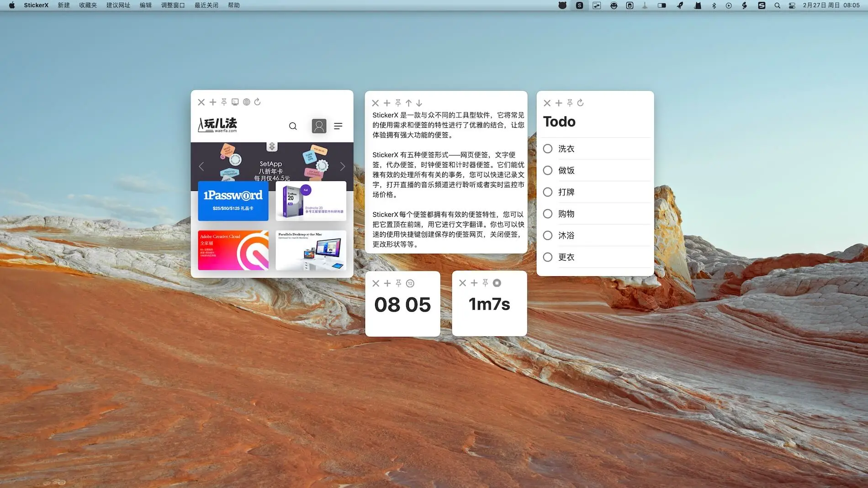Open Spotlight search in the menu bar

[777, 5]
